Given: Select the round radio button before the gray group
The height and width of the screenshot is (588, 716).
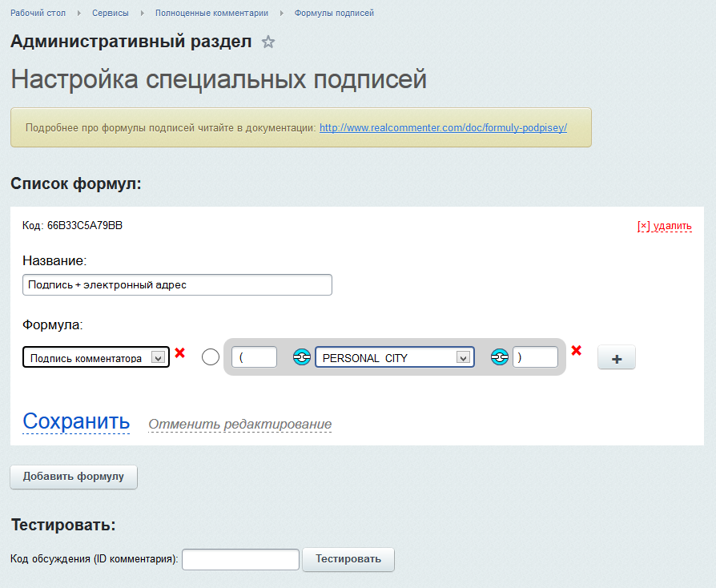Looking at the screenshot, I should (211, 357).
